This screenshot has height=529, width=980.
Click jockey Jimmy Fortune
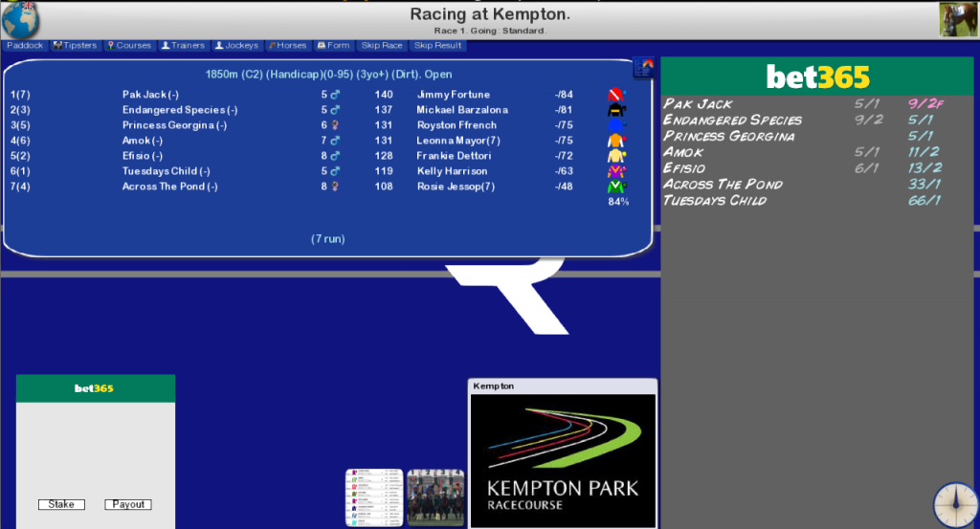[453, 95]
